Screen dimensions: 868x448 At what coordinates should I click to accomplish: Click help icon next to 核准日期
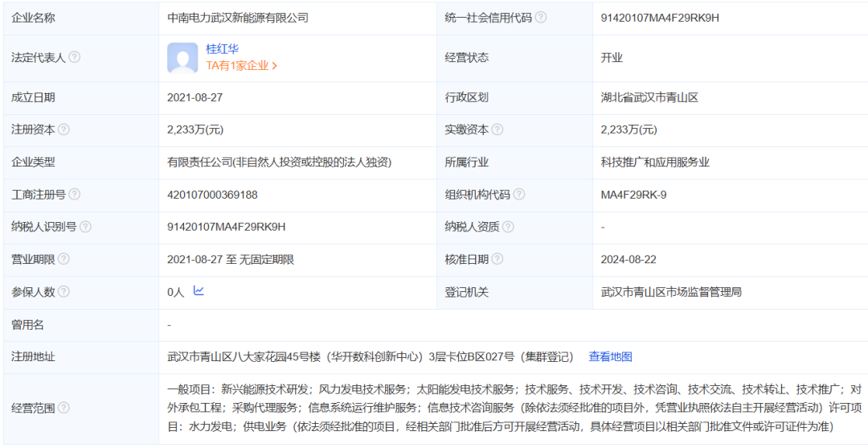point(497,259)
